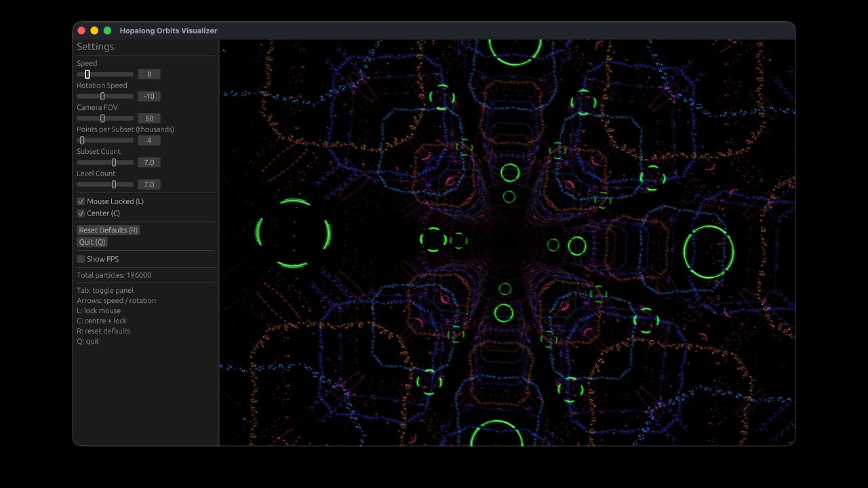Select the Subset Count value showing 7.0
This screenshot has height=488, width=868.
tap(149, 162)
